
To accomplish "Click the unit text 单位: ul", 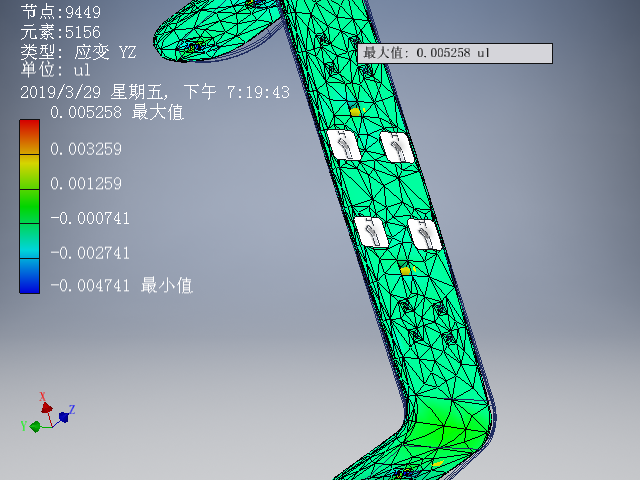I will [x=56, y=70].
